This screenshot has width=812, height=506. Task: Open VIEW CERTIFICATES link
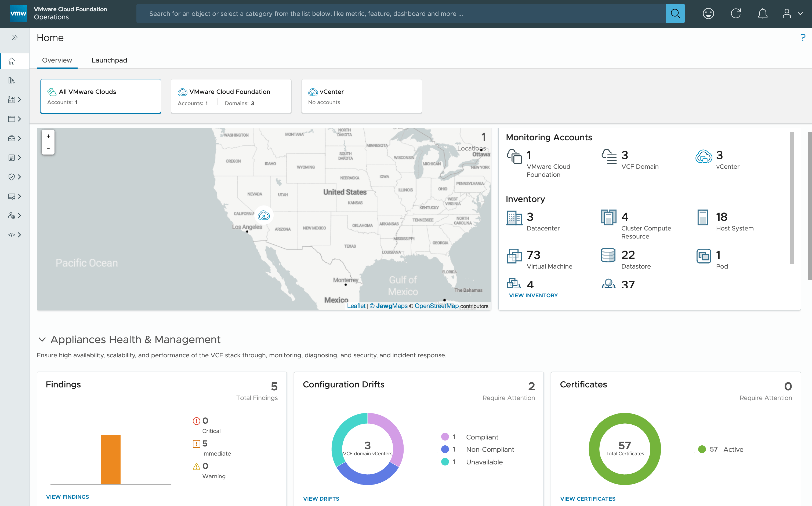[x=587, y=498]
